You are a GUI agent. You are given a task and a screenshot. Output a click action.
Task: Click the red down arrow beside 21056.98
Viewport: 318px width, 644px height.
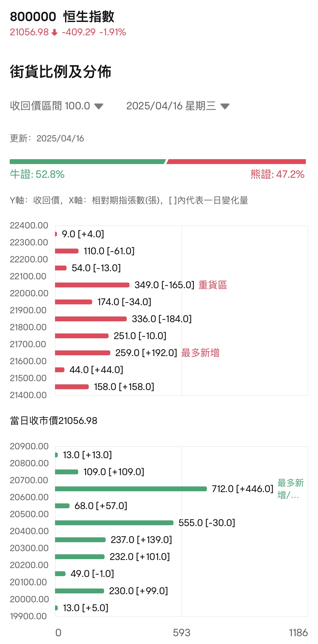click(54, 33)
